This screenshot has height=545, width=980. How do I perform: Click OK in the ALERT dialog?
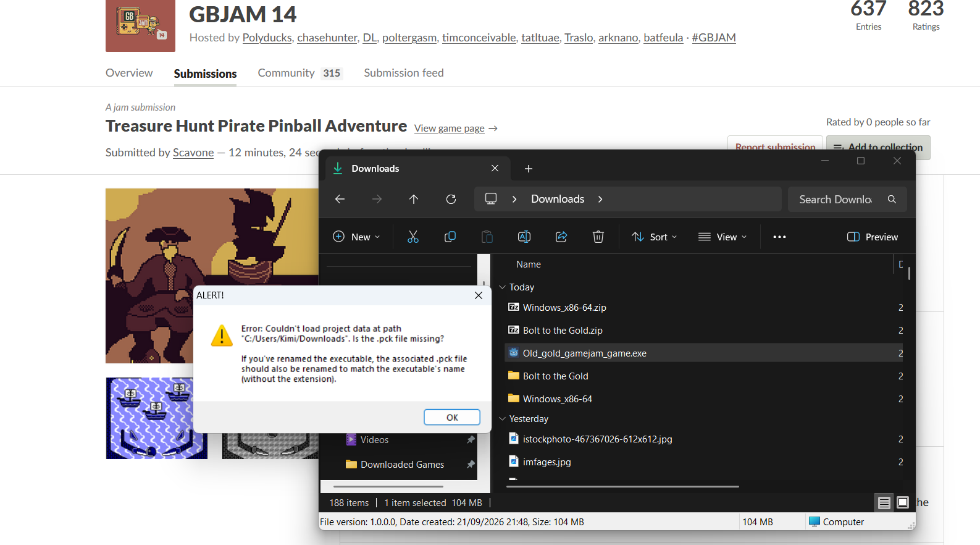[452, 417]
